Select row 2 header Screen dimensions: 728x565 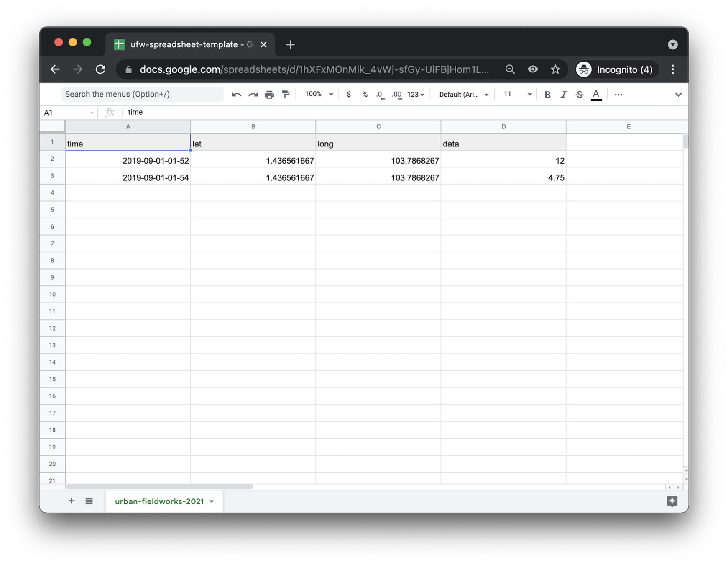(52, 159)
